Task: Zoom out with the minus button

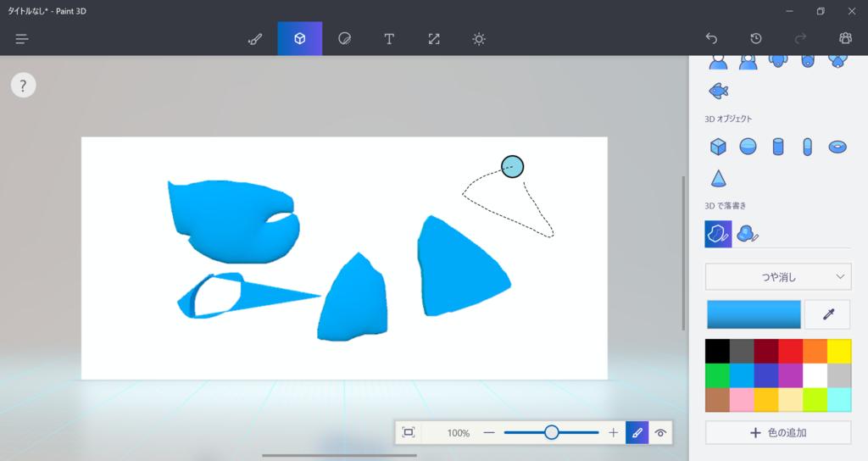Action: [489, 433]
